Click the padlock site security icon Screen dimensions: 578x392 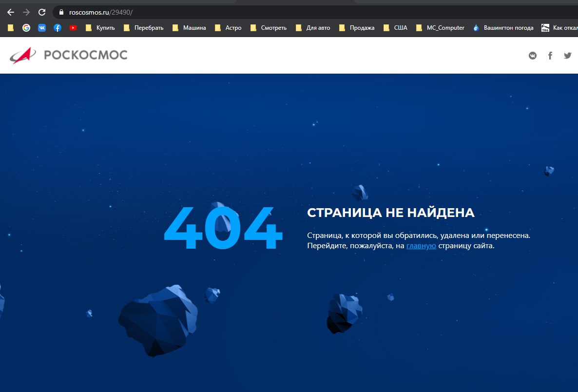(61, 12)
